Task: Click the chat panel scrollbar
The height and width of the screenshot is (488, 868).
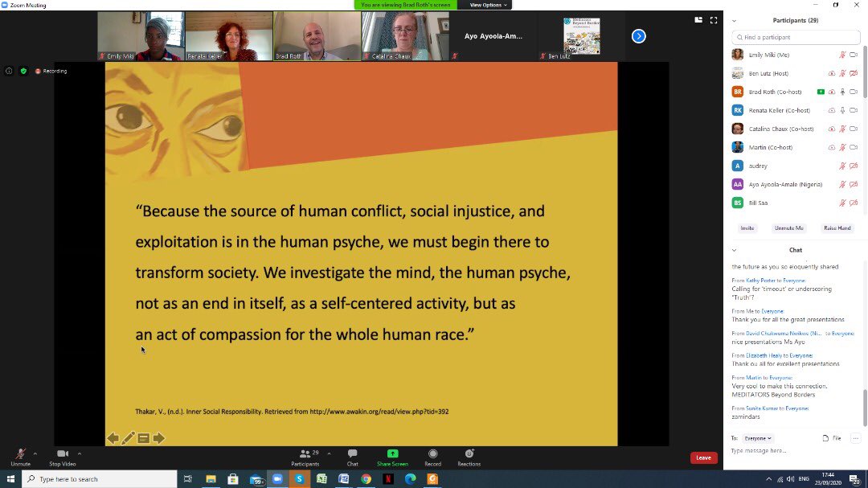Action: tap(866, 408)
